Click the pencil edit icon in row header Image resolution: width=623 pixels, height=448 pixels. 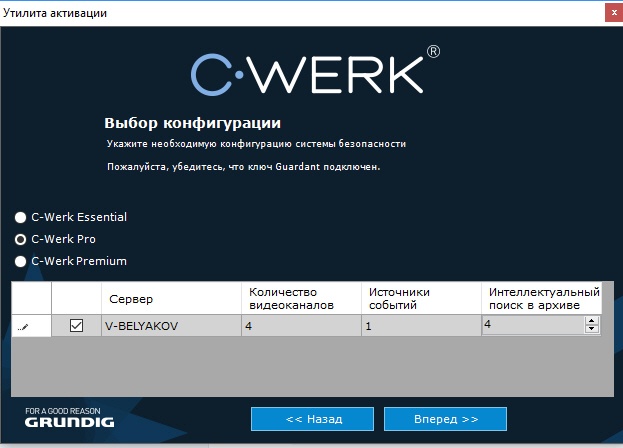(x=24, y=326)
